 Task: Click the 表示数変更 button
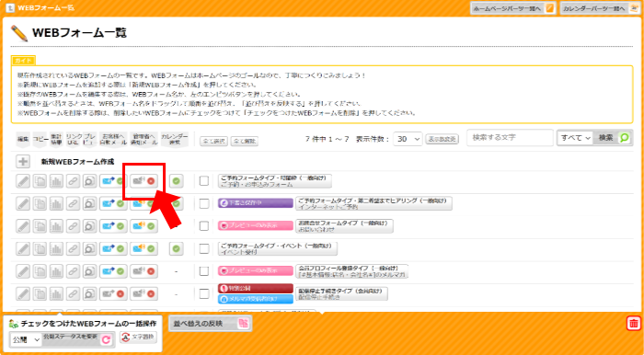(442, 139)
